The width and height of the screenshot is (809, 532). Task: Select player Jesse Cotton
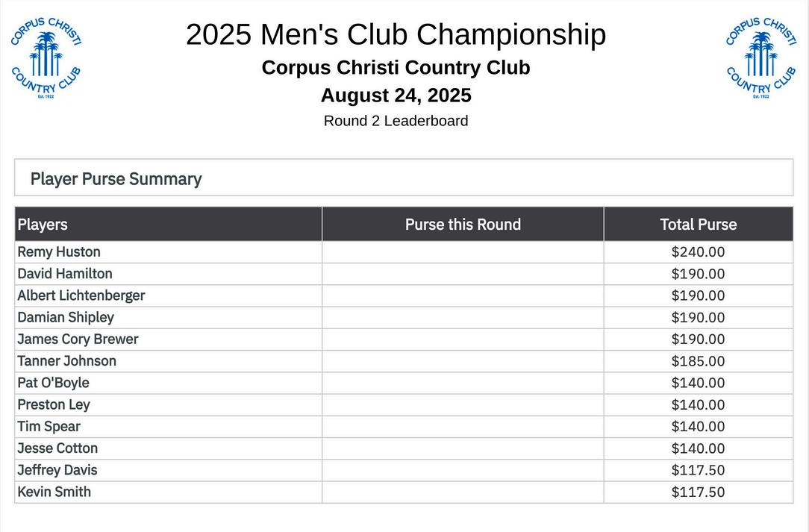(x=57, y=448)
